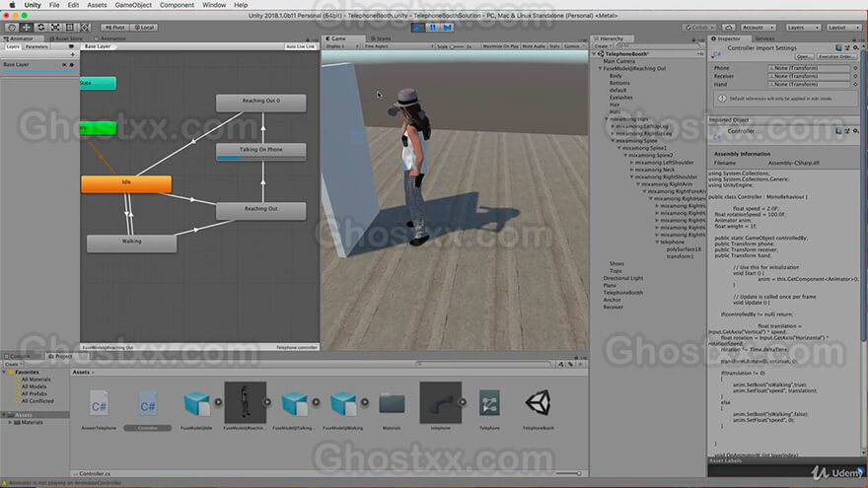The image size is (868, 488).
Task: Switch to the Asset Store tab
Action: coord(65,38)
